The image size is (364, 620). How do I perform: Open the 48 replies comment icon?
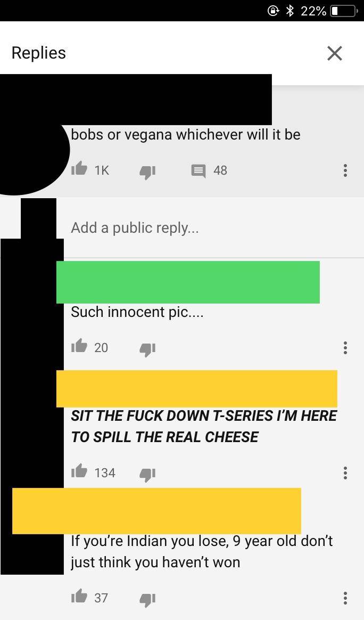pos(198,171)
